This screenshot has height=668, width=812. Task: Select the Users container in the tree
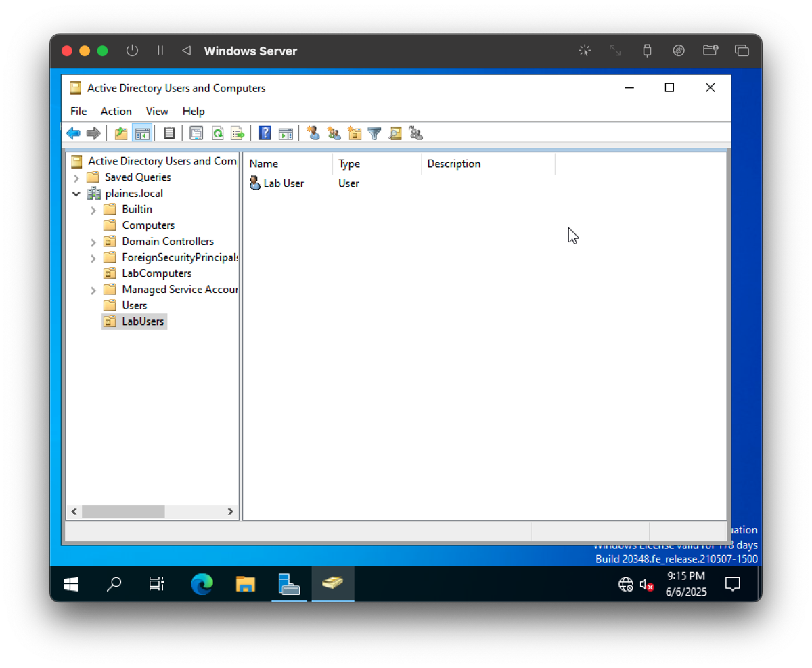tap(134, 305)
